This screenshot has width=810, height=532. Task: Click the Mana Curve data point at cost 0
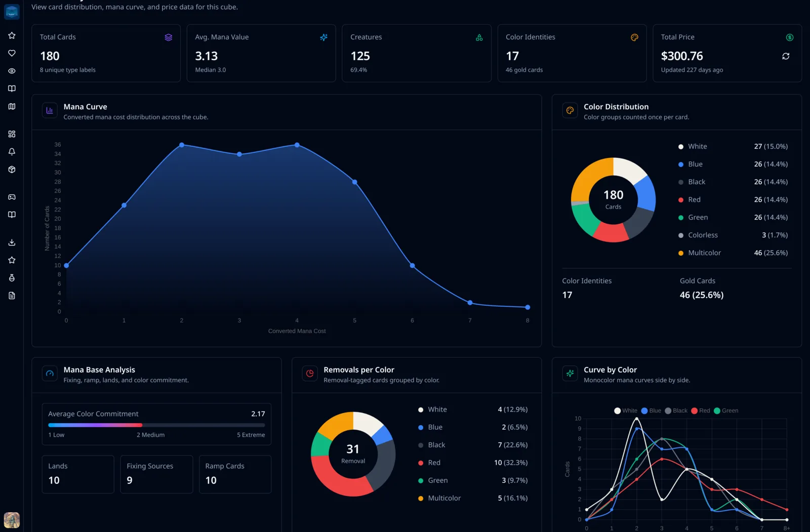pyautogui.click(x=66, y=265)
